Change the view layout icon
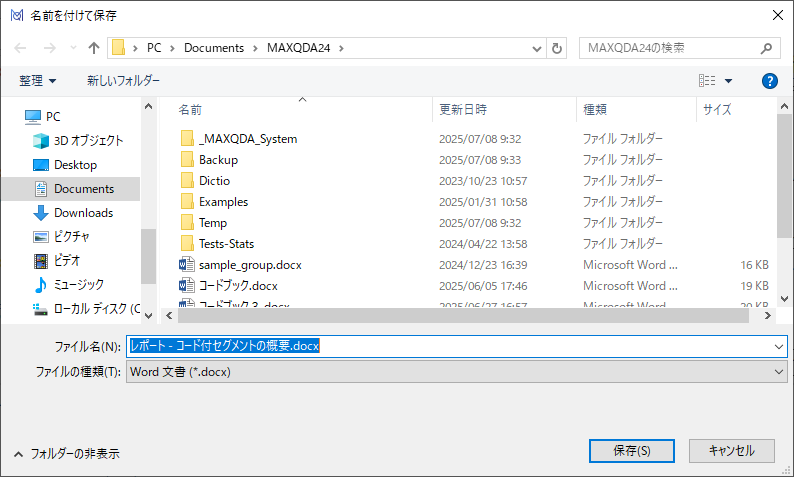Image resolution: width=794 pixels, height=477 pixels. point(707,81)
